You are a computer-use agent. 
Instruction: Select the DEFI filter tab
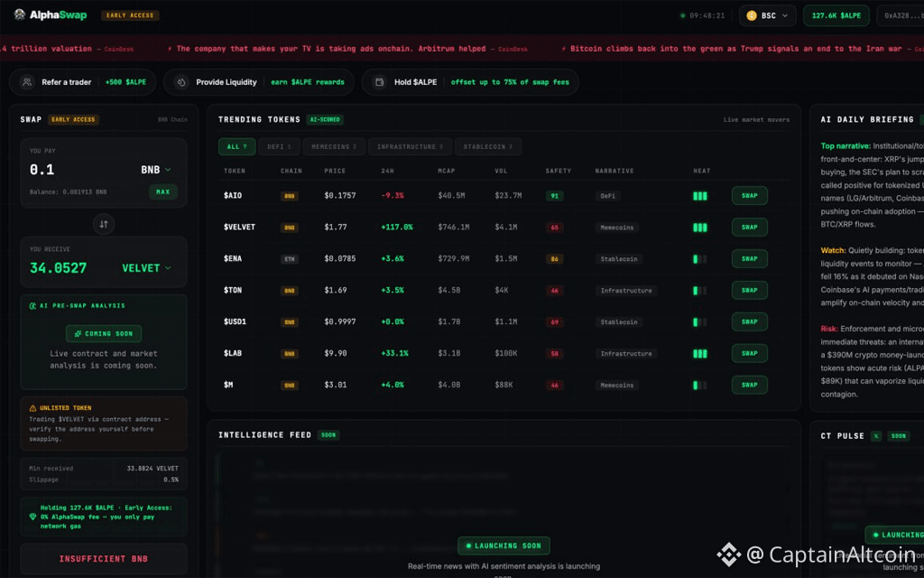point(280,147)
